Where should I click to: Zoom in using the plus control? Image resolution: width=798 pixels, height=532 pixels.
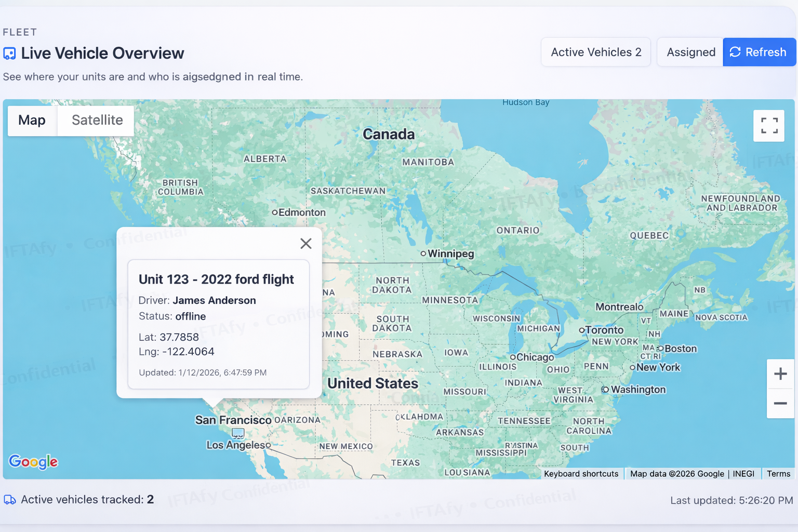point(780,374)
